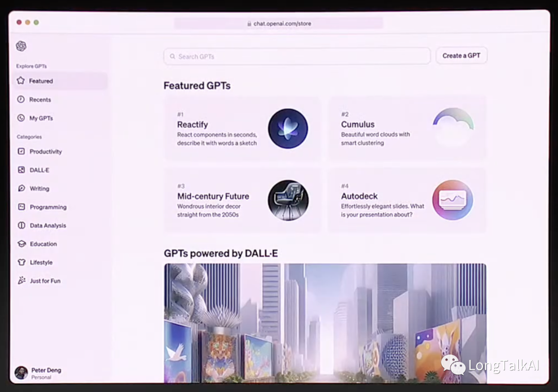Click the Programming category icon
The height and width of the screenshot is (392, 558).
tap(22, 207)
